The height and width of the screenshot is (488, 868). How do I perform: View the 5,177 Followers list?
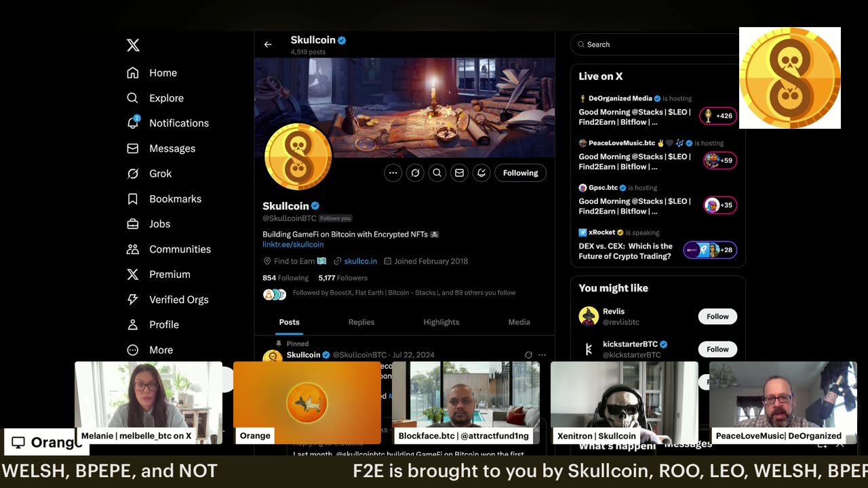343,278
